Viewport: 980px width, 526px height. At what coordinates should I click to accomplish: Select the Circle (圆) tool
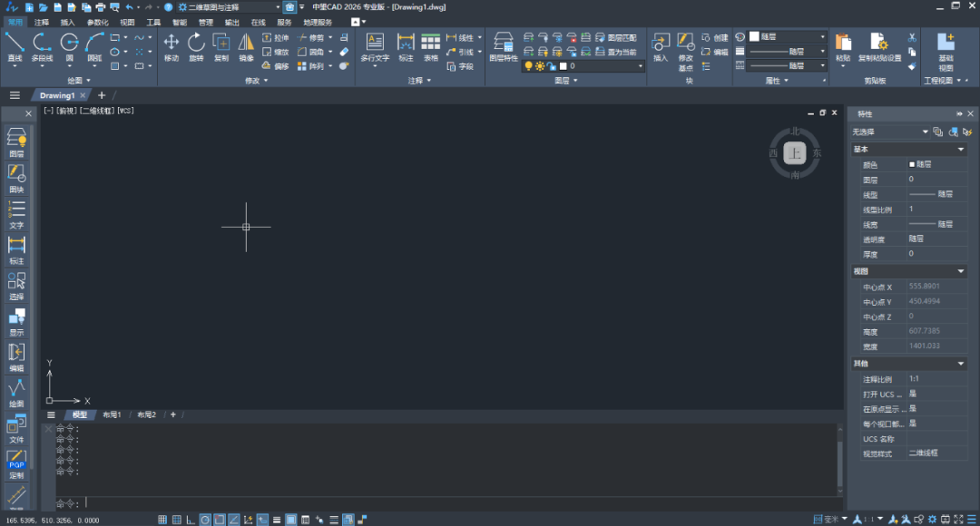pos(69,46)
